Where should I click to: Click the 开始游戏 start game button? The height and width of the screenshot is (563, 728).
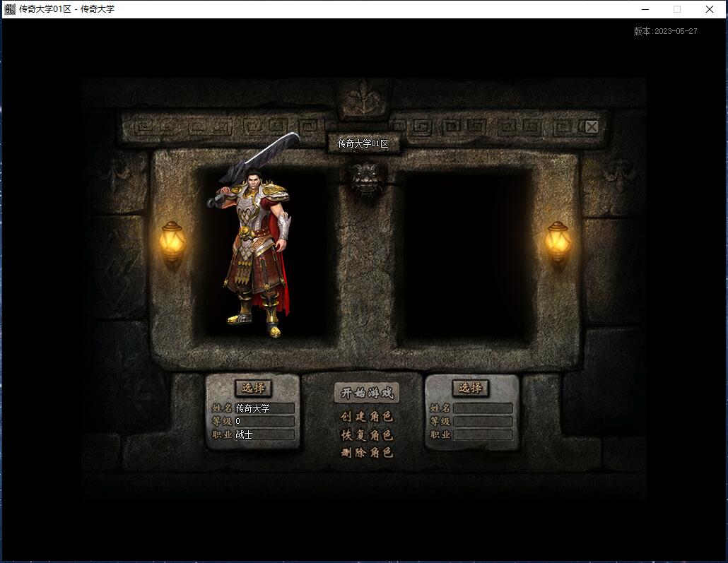coord(366,393)
